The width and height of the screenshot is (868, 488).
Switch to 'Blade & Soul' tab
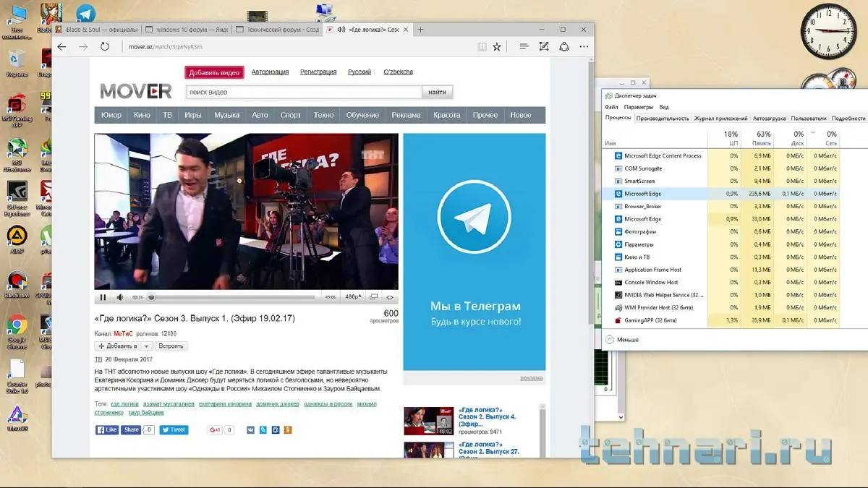(97, 30)
